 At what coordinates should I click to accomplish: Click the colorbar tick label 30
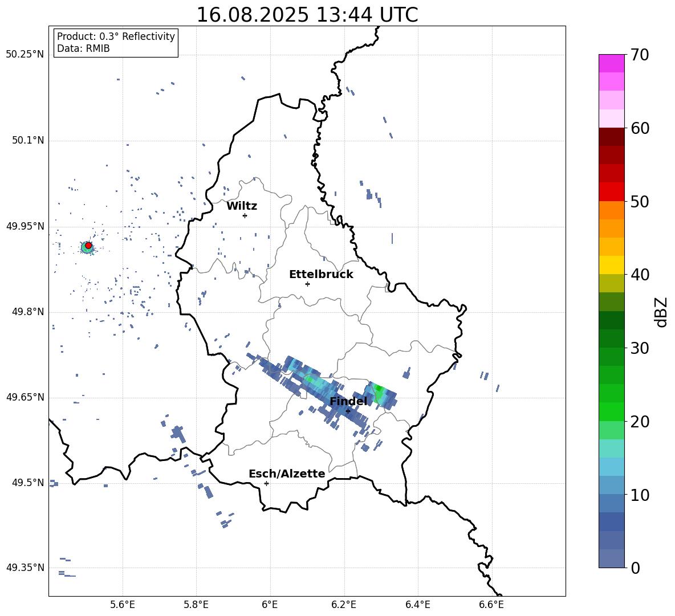640,348
